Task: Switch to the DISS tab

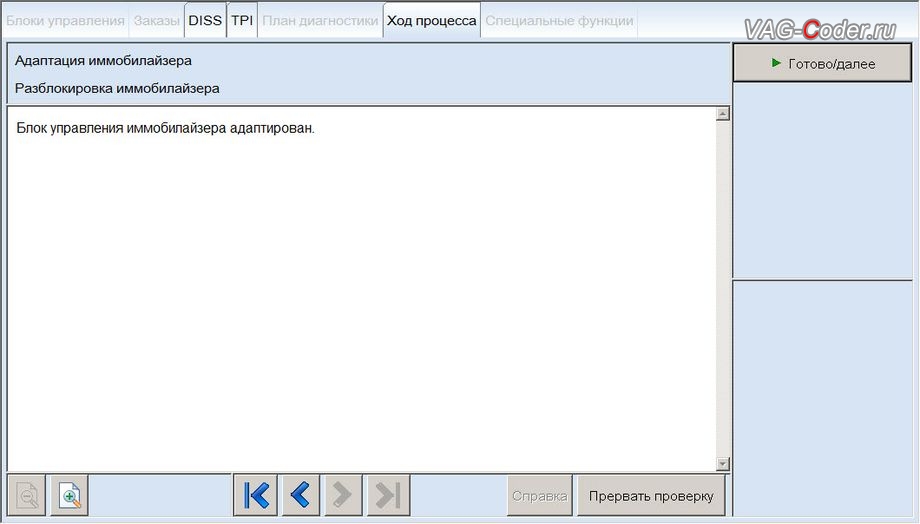Action: (x=205, y=21)
